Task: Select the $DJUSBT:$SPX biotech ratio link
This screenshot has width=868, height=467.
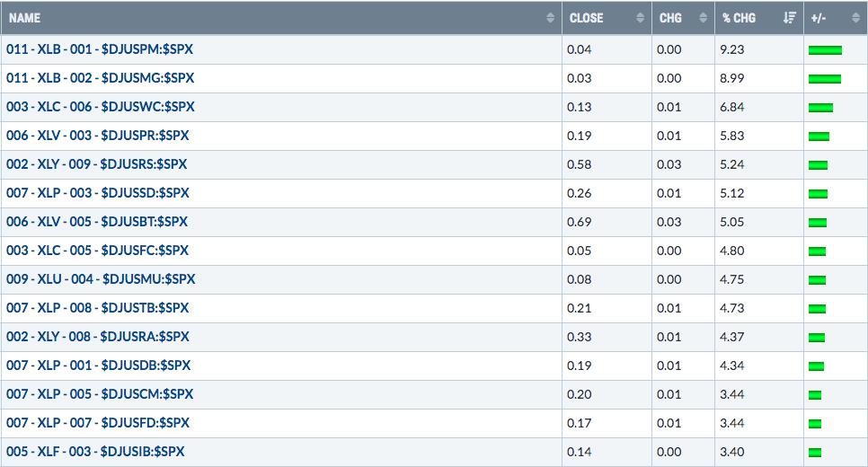Action: click(97, 222)
